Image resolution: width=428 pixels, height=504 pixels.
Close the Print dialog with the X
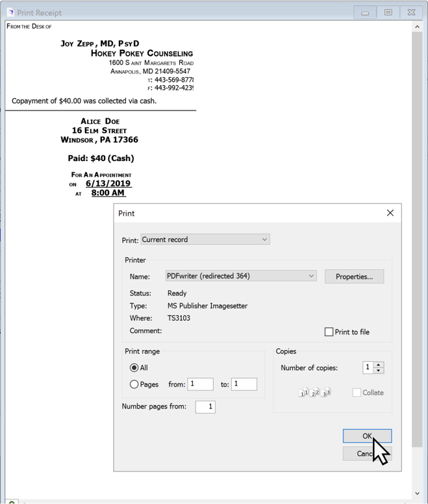click(x=390, y=213)
